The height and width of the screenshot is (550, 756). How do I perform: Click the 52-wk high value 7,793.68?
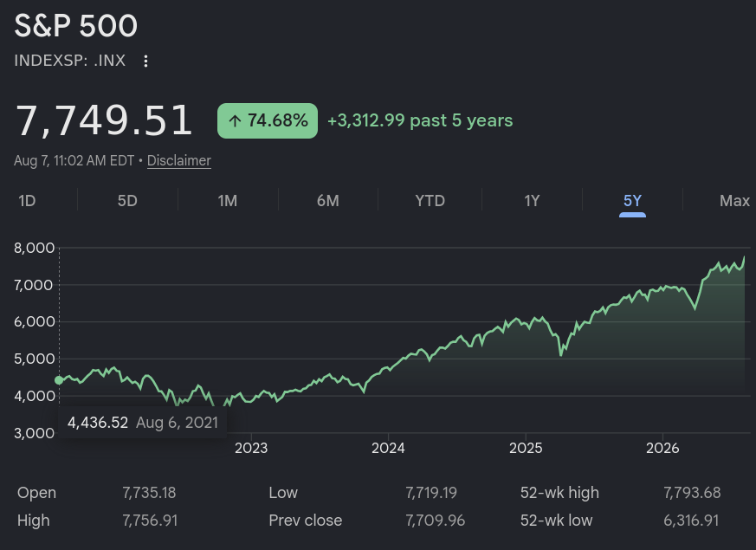click(x=693, y=493)
